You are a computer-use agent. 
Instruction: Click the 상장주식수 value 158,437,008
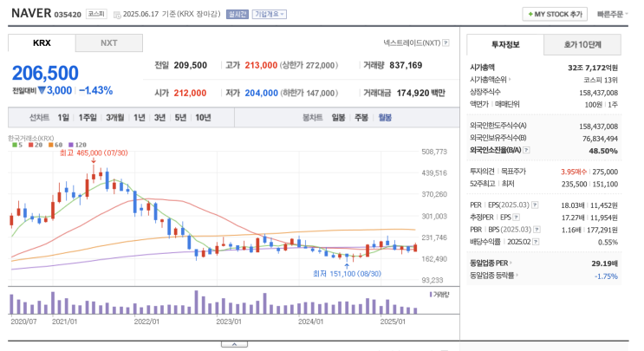[x=598, y=93]
